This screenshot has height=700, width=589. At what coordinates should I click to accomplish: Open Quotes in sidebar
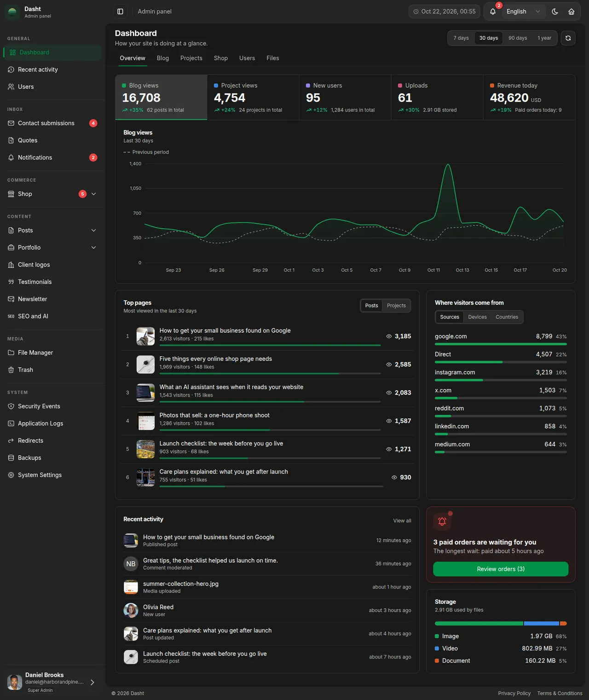(x=52, y=140)
